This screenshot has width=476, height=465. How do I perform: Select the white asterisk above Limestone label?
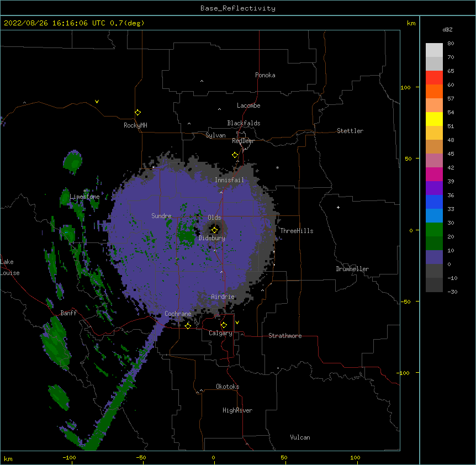tap(85, 191)
